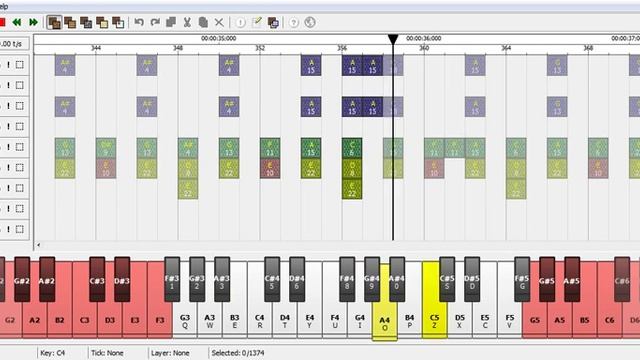Toggle the exclamation solo mark on the seventh layer
Viewport: 640px width, 360px height.
point(8,188)
